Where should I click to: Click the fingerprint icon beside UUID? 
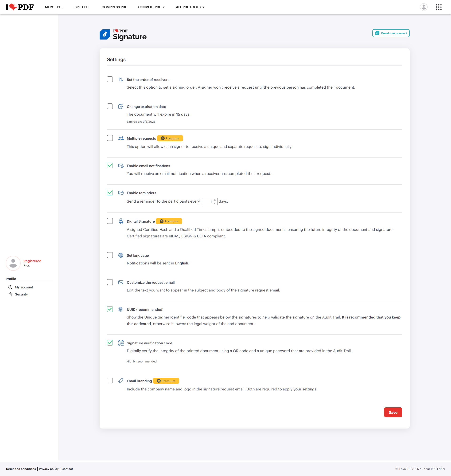(x=121, y=309)
